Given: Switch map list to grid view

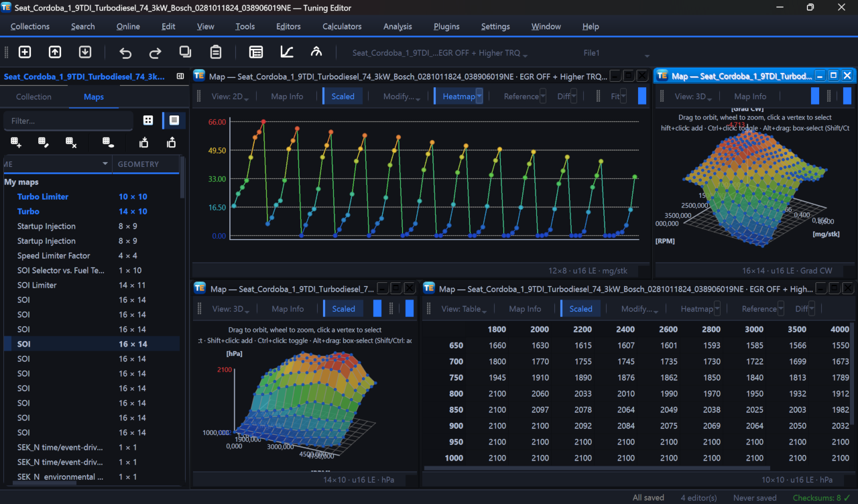Looking at the screenshot, I should pyautogui.click(x=148, y=121).
